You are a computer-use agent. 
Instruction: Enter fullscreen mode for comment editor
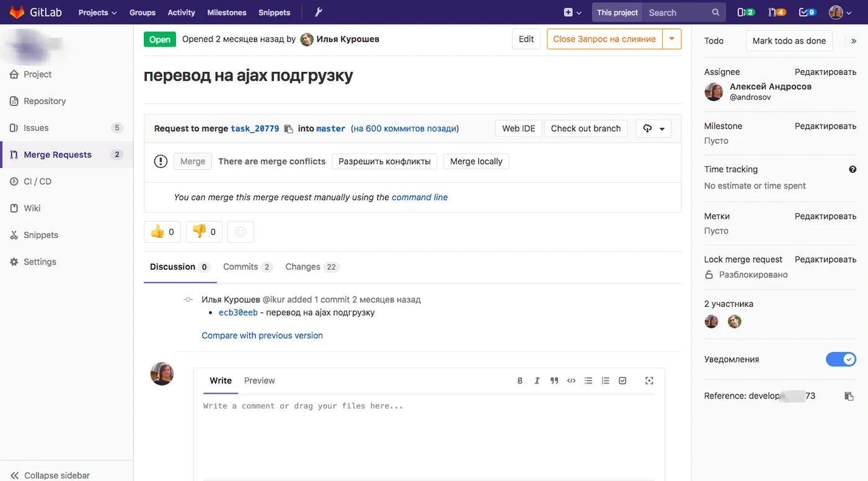point(649,381)
